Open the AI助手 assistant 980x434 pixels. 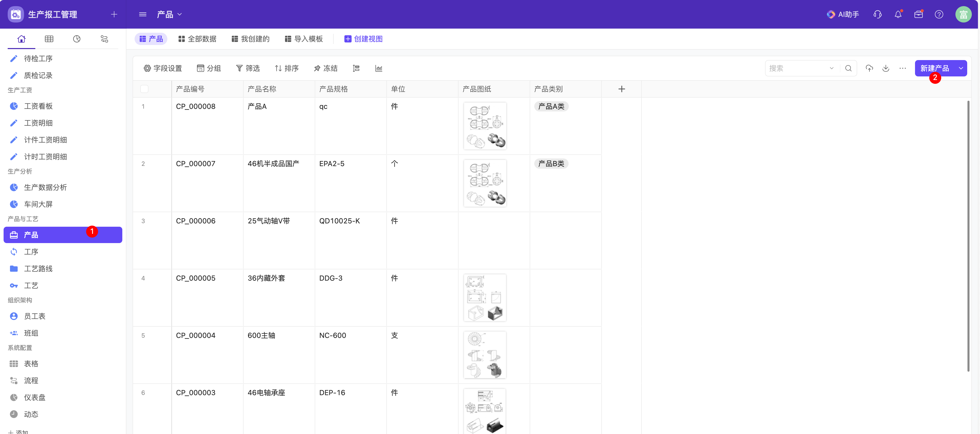pos(843,15)
